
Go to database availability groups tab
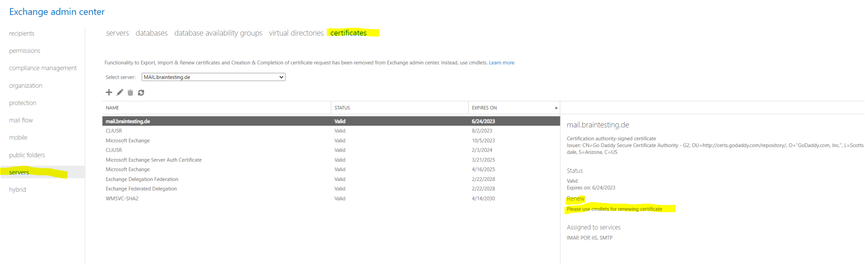(218, 33)
